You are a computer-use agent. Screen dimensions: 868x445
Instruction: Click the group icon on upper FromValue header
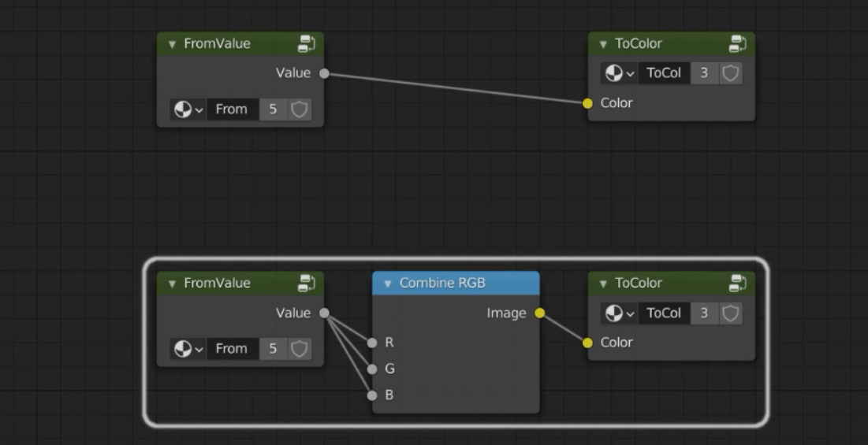(307, 44)
